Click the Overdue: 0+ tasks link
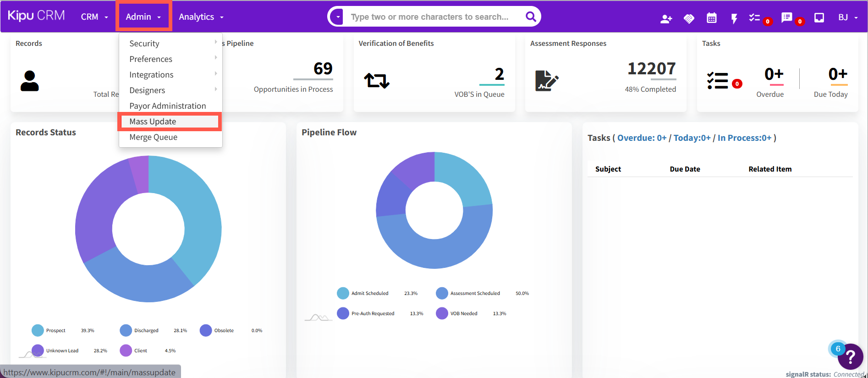The height and width of the screenshot is (378, 868). pos(642,138)
